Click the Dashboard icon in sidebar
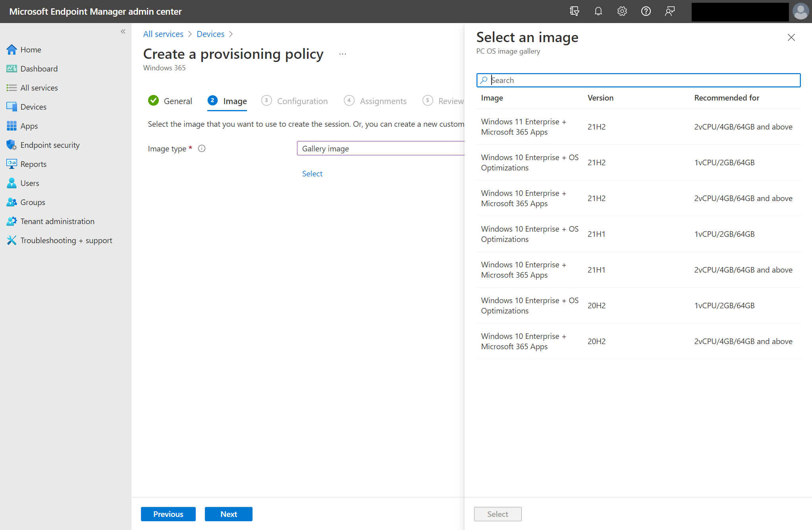Image resolution: width=812 pixels, height=530 pixels. (x=12, y=69)
